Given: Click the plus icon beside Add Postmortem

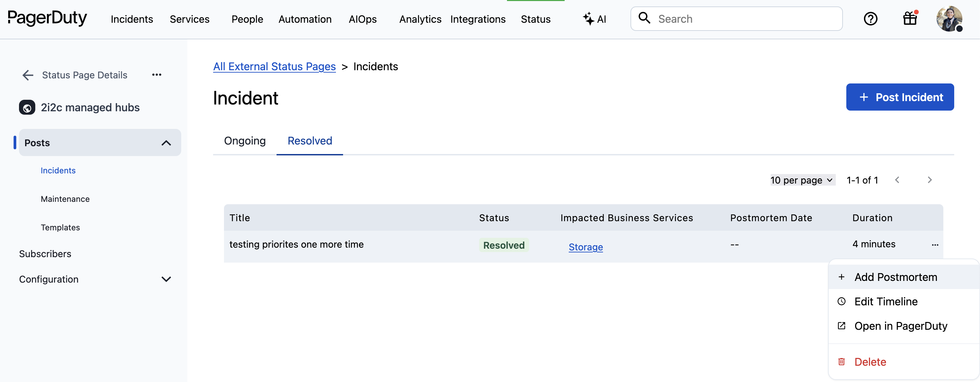Looking at the screenshot, I should pos(842,277).
